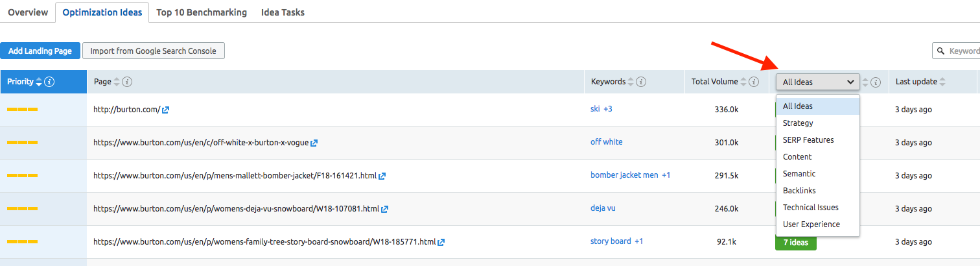
Task: Sort the ideas column with arrows
Action: click(865, 82)
